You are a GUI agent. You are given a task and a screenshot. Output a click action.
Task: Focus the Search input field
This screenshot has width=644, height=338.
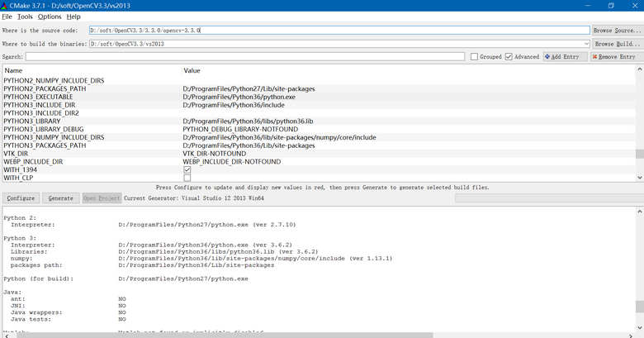(245, 57)
